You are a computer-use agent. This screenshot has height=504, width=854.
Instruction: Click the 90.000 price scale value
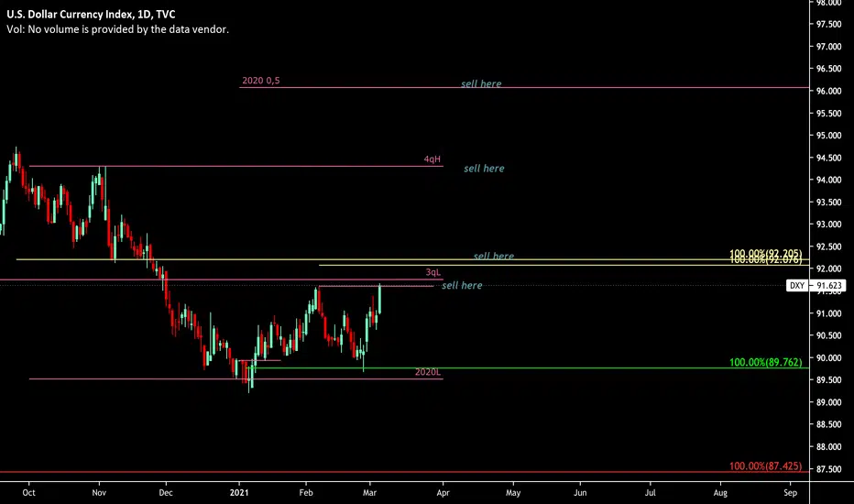[828, 358]
